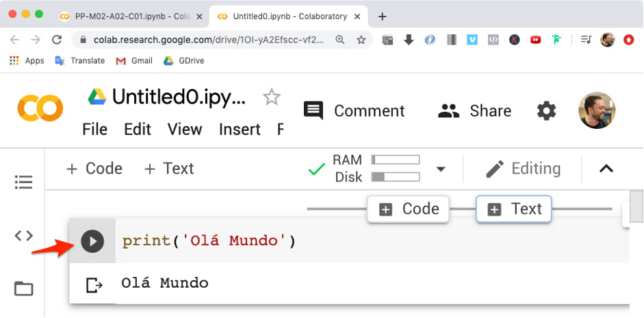Click the zoom magnifier icon in address bar

pyautogui.click(x=340, y=40)
